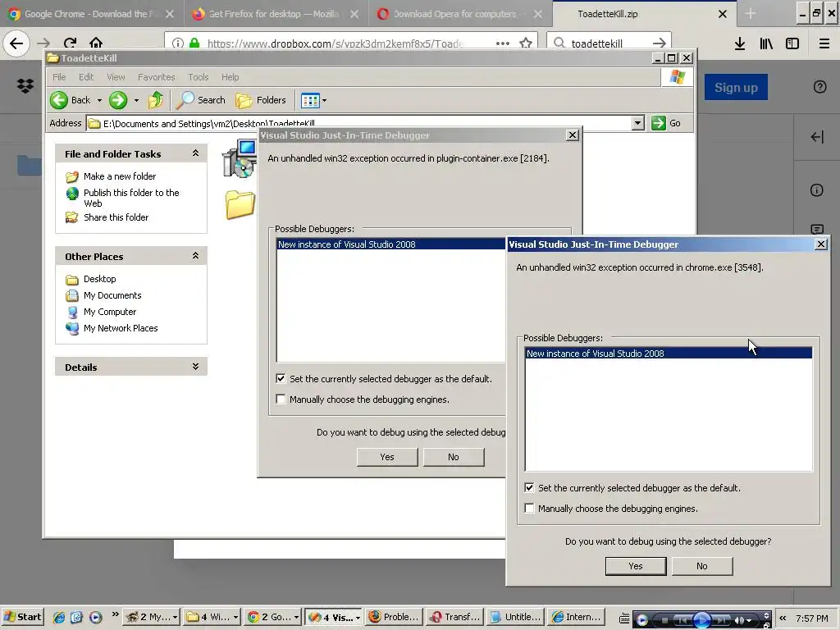Viewport: 840px width, 630px height.
Task: Check manually choose engines in chrome.exe dialog
Action: tap(529, 508)
